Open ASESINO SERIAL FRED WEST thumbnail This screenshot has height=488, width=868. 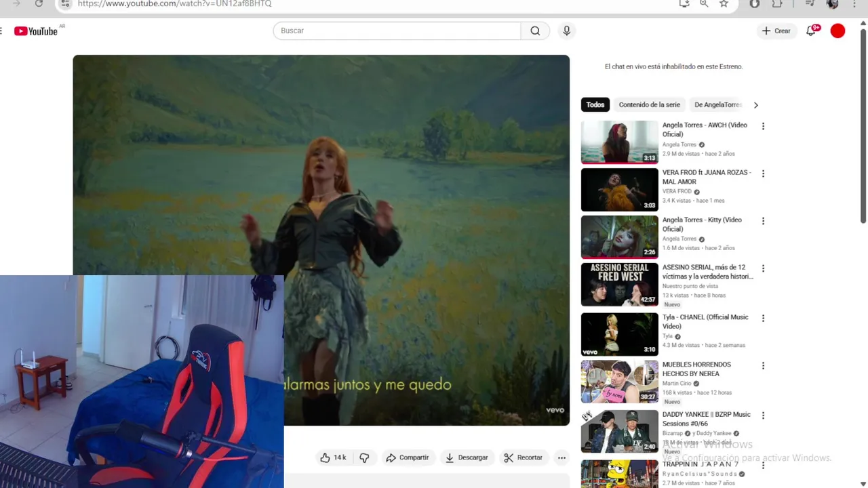619,285
